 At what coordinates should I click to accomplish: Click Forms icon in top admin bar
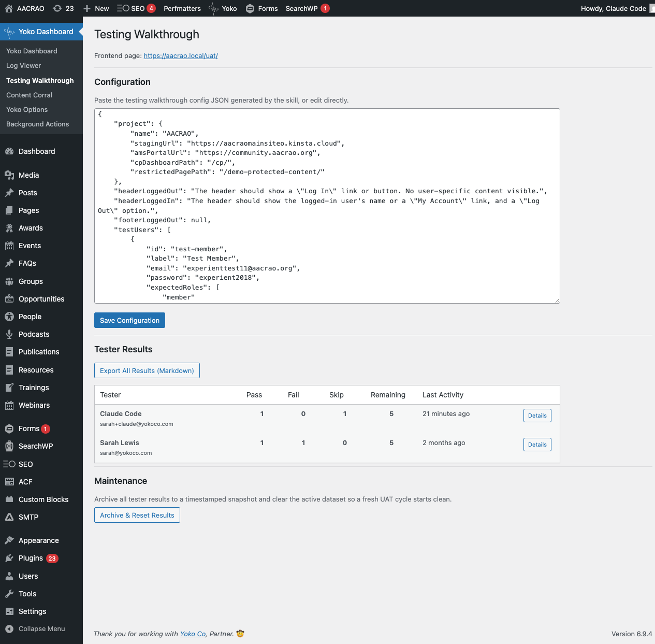coord(250,8)
